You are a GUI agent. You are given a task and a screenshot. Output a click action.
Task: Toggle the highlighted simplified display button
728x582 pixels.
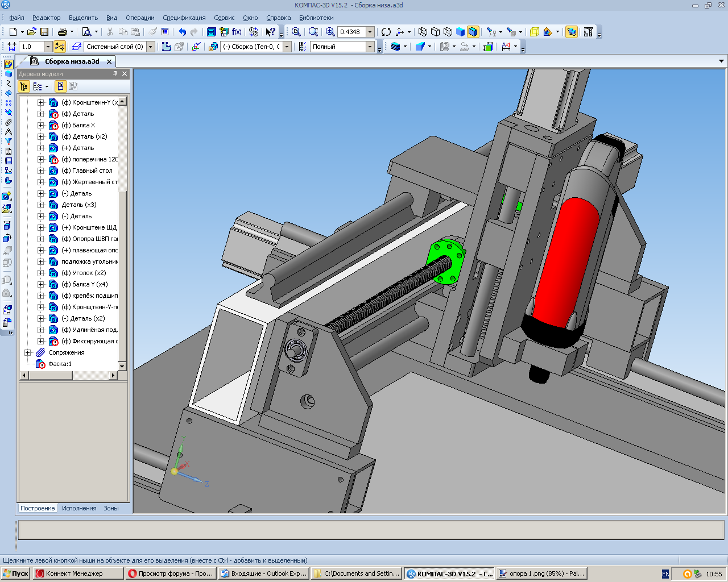click(x=572, y=32)
